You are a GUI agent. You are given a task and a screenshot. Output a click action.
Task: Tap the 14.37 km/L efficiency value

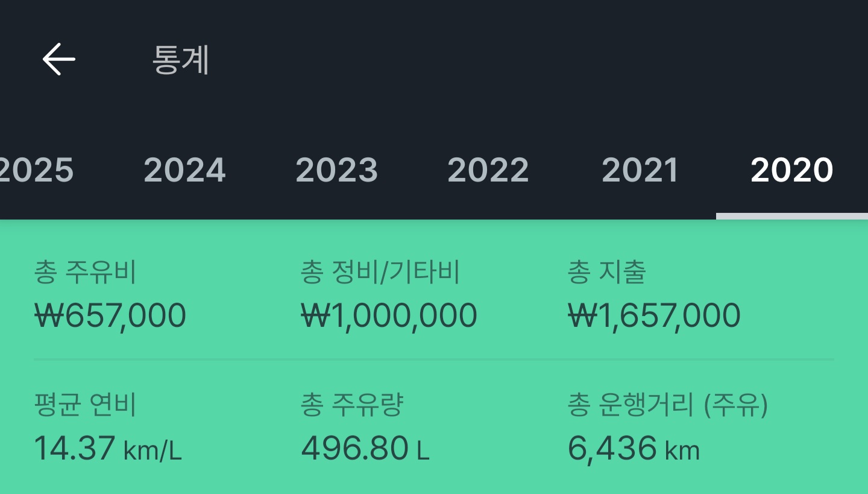coord(107,449)
